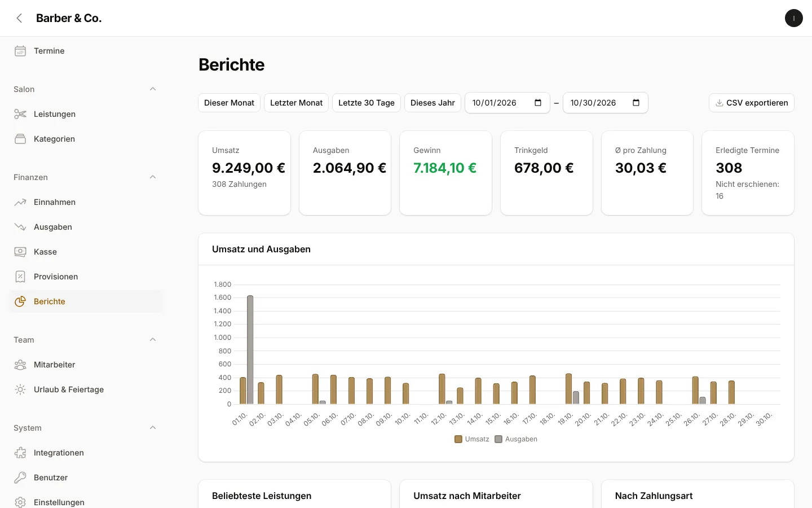The image size is (812, 508).
Task: Click the Provisionen percent icon
Action: (x=20, y=277)
